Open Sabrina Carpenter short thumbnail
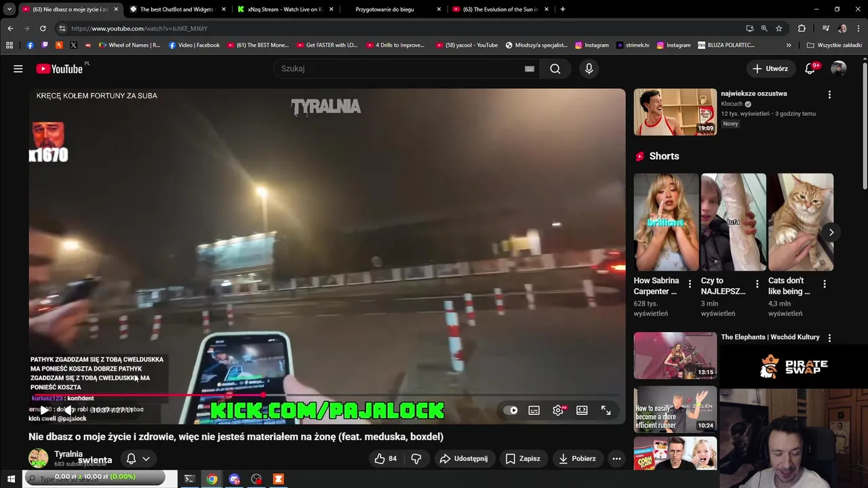 pyautogui.click(x=666, y=222)
